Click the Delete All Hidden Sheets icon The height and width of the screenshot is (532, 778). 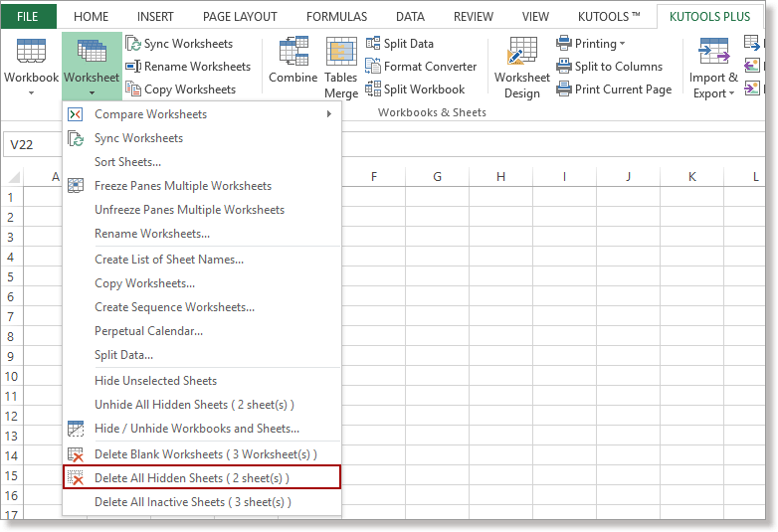(x=76, y=478)
